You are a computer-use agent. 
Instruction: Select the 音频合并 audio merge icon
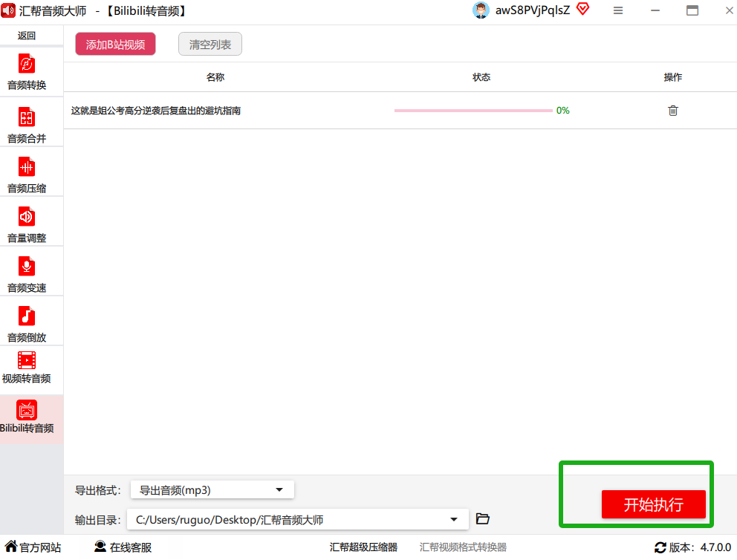point(27,117)
